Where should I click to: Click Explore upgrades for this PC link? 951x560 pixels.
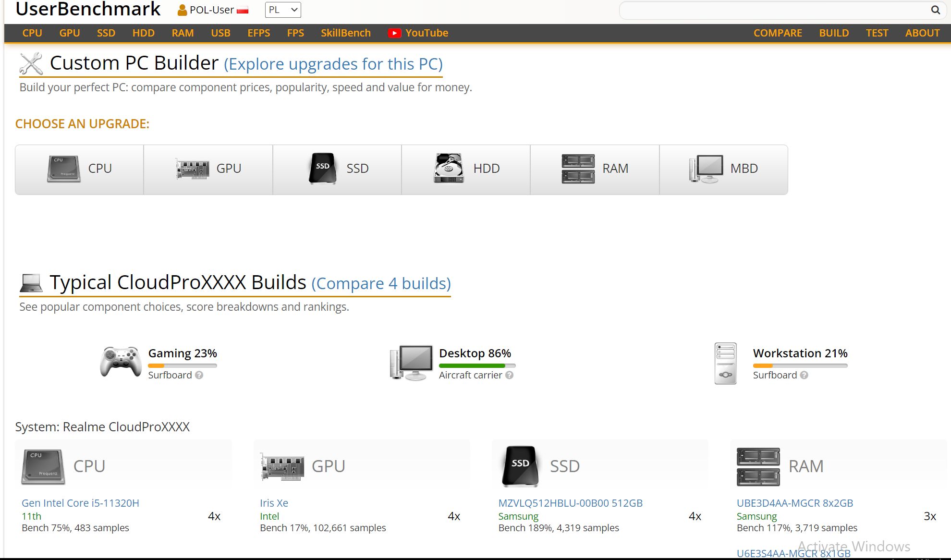(333, 64)
